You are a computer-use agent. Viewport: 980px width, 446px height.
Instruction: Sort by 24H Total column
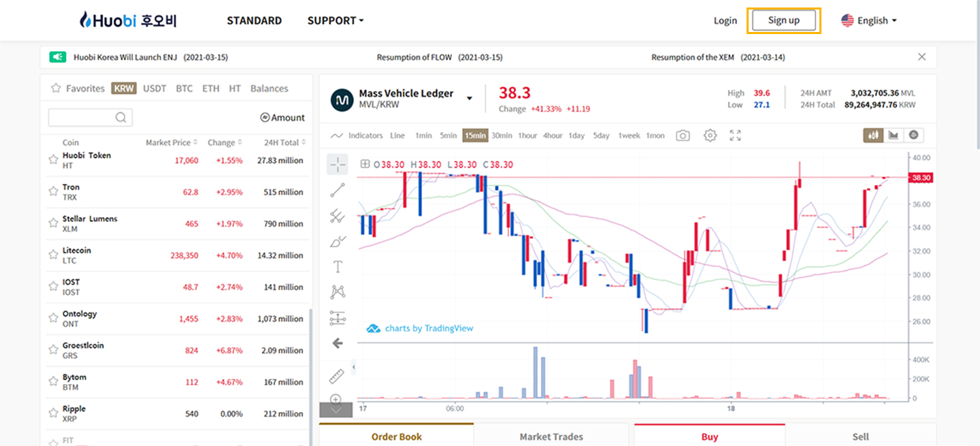click(x=284, y=142)
